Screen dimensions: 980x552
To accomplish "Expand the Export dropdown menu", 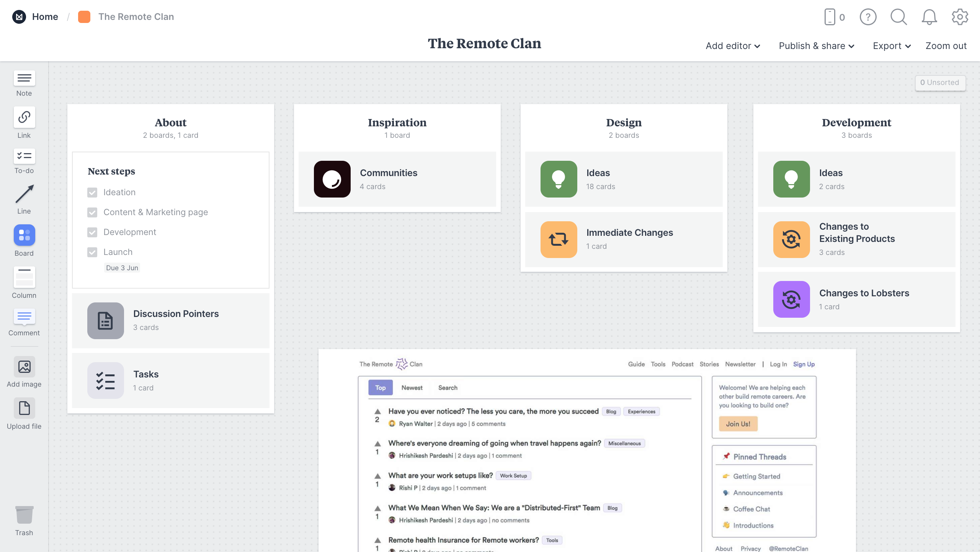I will (890, 46).
